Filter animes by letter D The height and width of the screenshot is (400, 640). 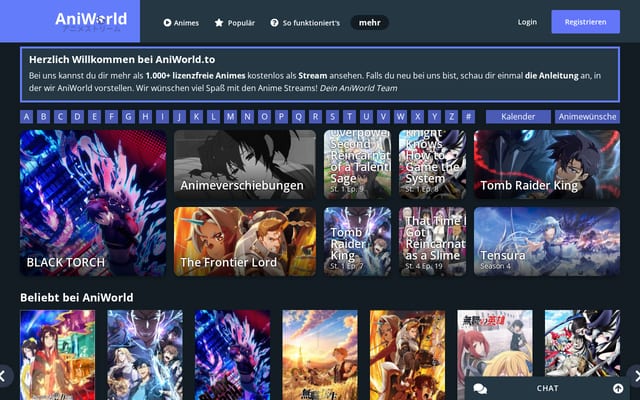pyautogui.click(x=78, y=117)
